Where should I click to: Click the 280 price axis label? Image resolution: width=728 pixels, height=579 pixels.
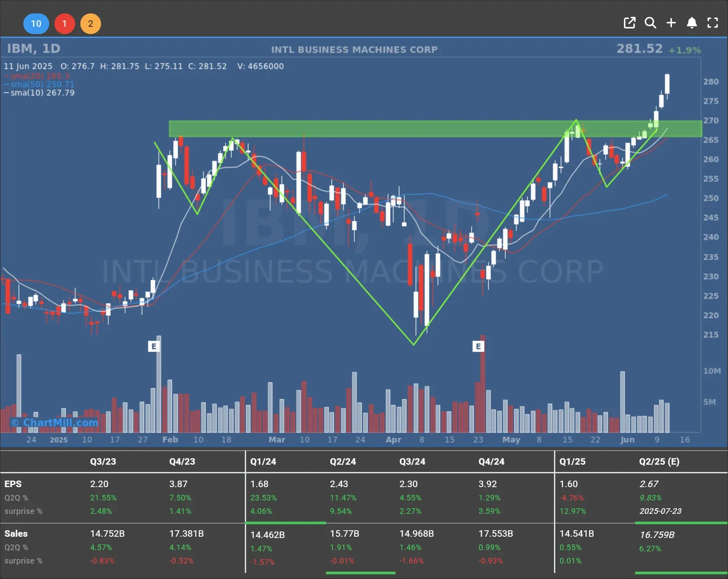tap(711, 82)
